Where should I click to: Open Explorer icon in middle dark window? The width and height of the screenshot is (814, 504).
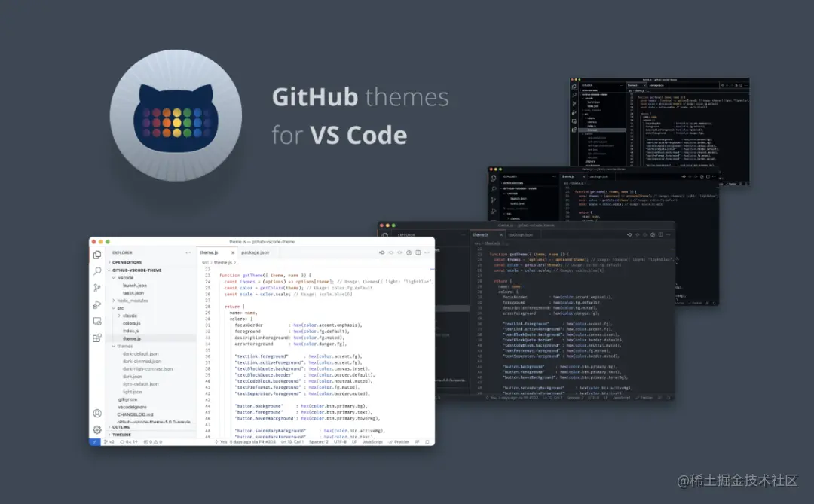(x=493, y=178)
